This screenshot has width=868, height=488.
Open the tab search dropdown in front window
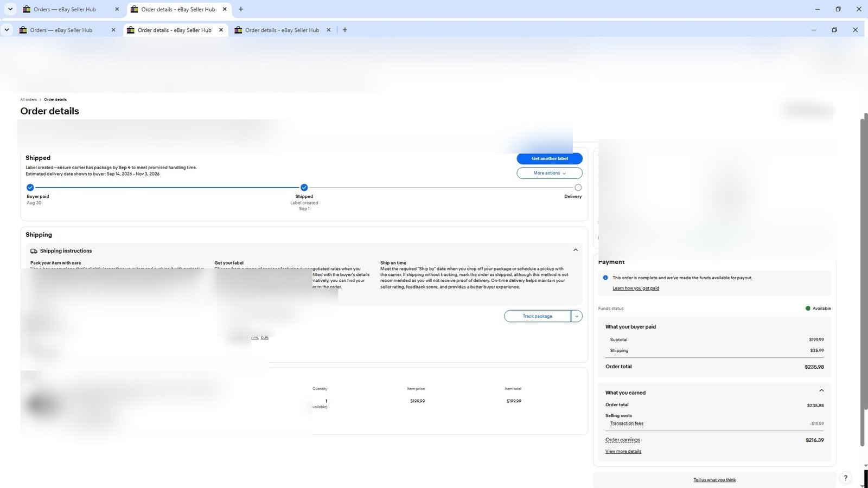(7, 30)
